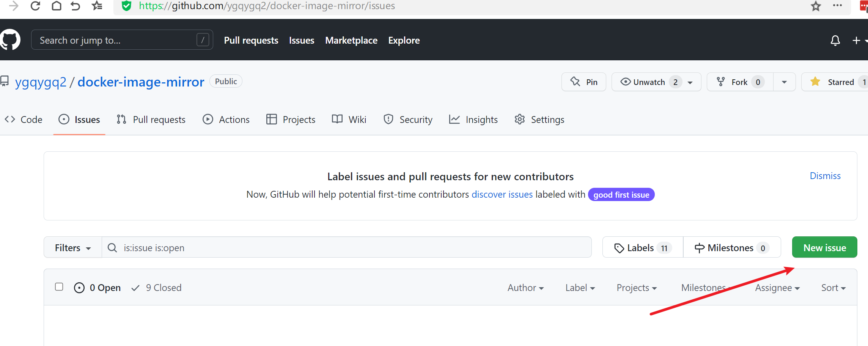This screenshot has width=868, height=346.
Task: Bookmark this page with the star icon
Action: (816, 6)
